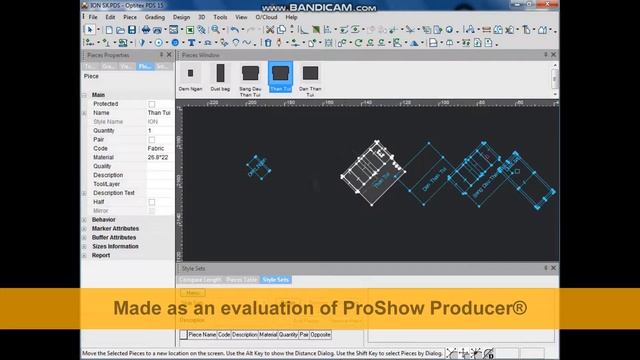Expand the Buffer Attributes section
The height and width of the screenshot is (360, 640).
(84, 238)
